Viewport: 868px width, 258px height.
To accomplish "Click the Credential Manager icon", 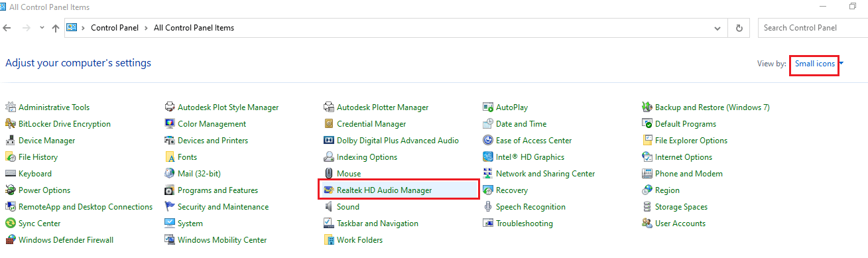I will coord(329,124).
